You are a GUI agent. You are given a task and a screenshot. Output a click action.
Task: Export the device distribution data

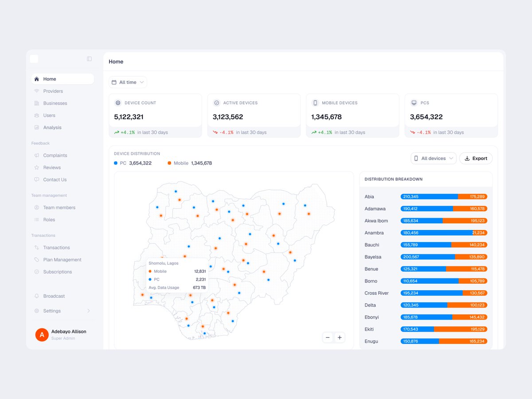(x=476, y=158)
